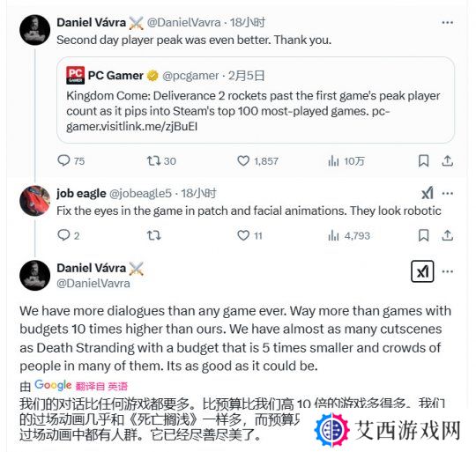476x452 pixels.
Task: Open the @pcgamer handle link
Action: [x=190, y=76]
